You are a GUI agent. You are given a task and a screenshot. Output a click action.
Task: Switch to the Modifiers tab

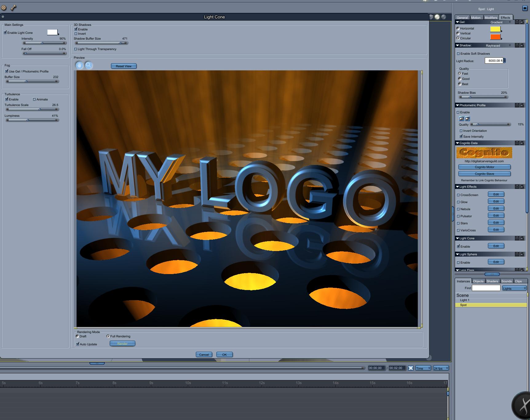(x=491, y=18)
